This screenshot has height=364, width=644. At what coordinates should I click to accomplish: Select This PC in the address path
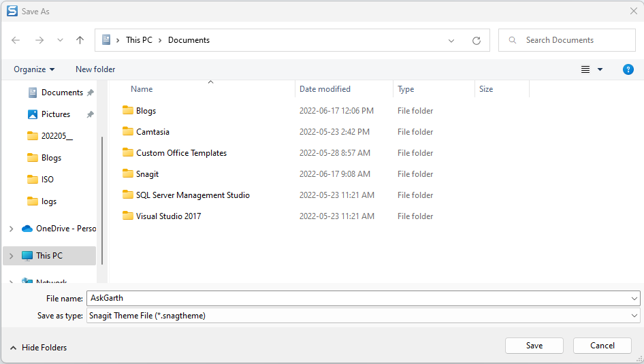click(x=139, y=40)
